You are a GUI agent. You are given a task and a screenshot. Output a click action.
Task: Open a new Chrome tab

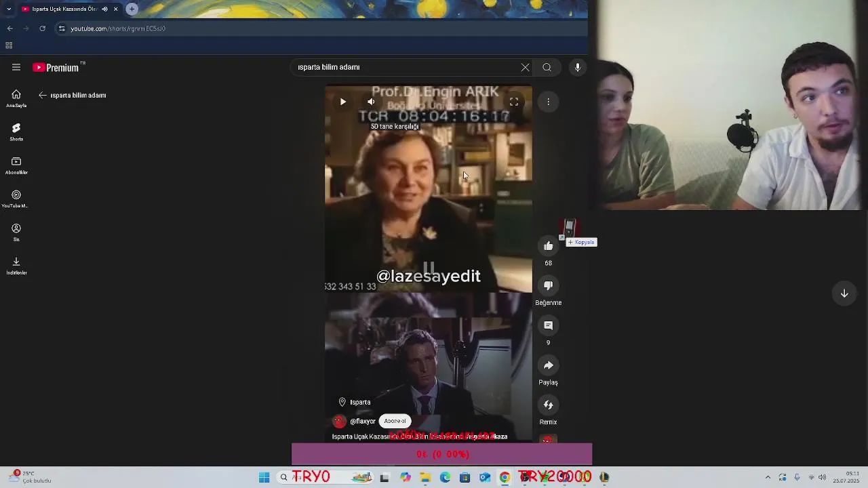132,9
